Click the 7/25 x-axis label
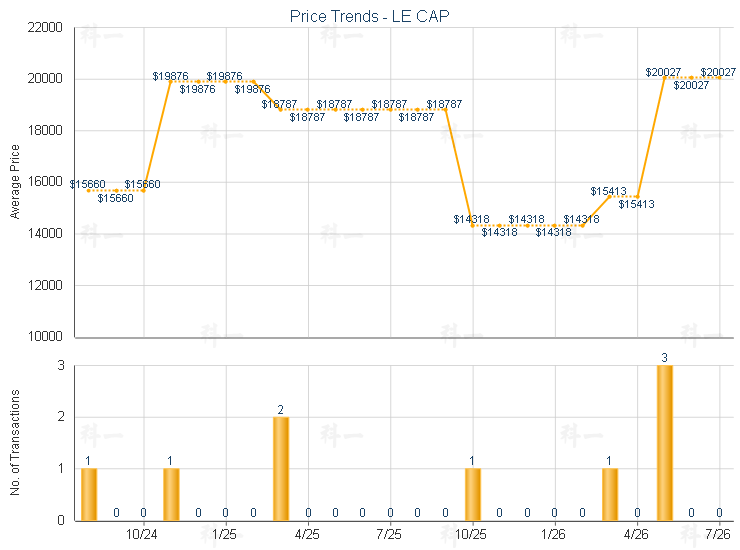The width and height of the screenshot is (740, 550). [x=389, y=534]
